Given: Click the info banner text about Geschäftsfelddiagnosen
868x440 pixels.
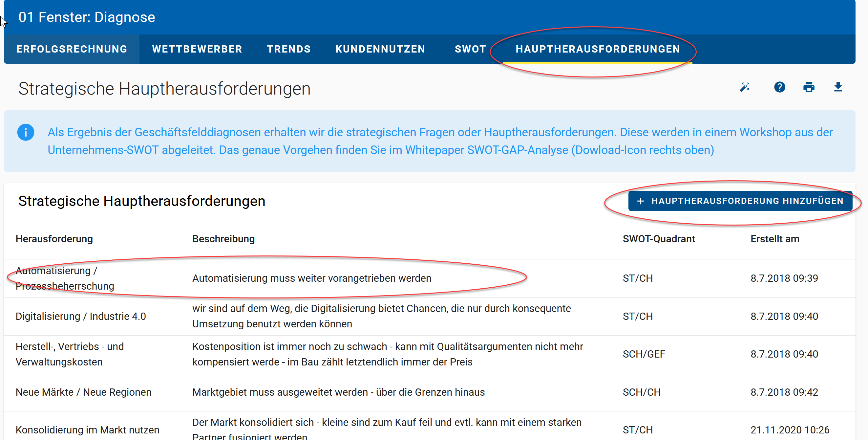Looking at the screenshot, I should [440, 141].
